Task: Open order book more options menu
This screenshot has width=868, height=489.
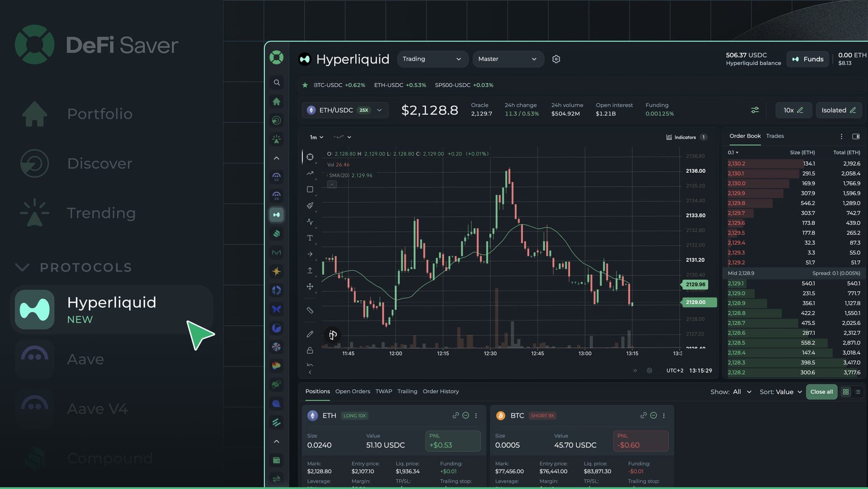Action: [842, 136]
